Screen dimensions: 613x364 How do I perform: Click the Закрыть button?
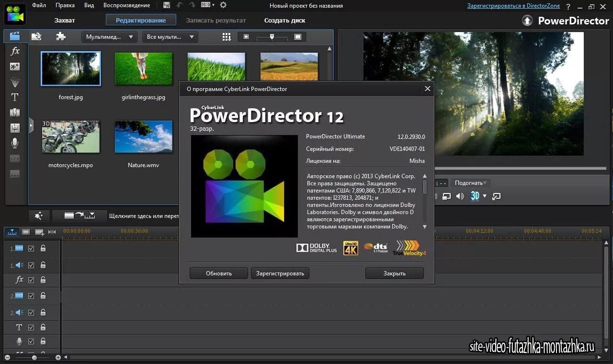pyautogui.click(x=395, y=273)
